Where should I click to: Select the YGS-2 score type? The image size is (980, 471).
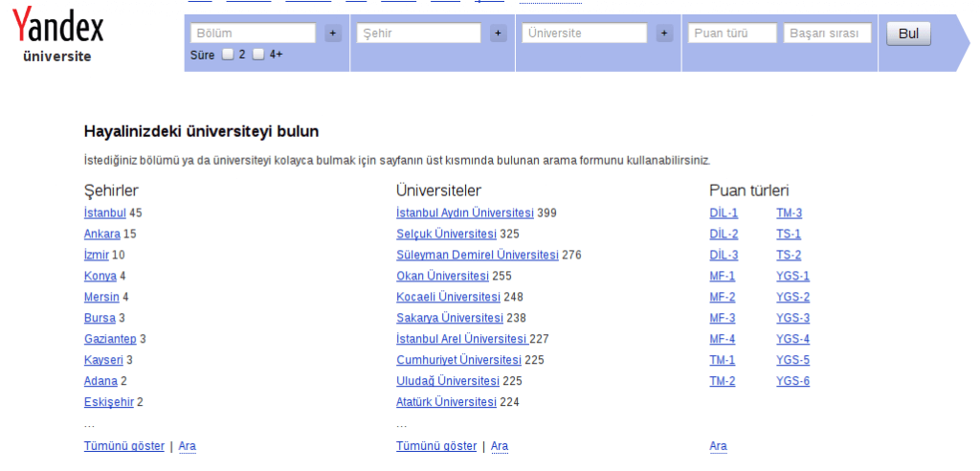coord(793,297)
